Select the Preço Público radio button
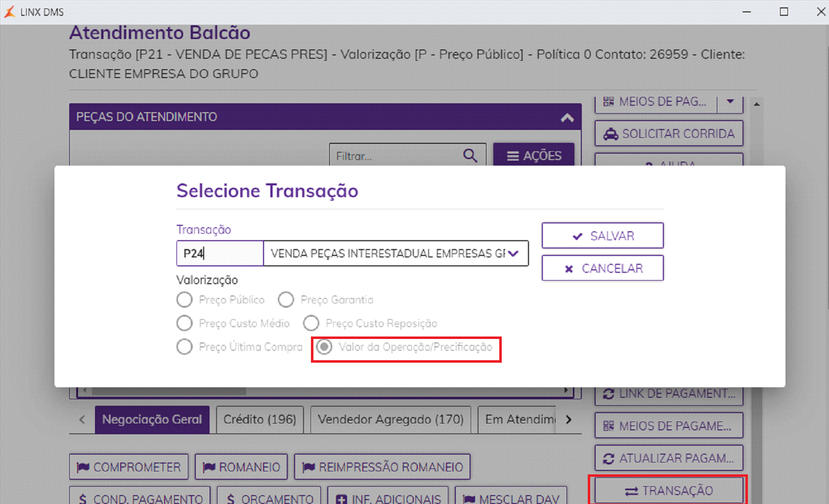 [x=184, y=299]
